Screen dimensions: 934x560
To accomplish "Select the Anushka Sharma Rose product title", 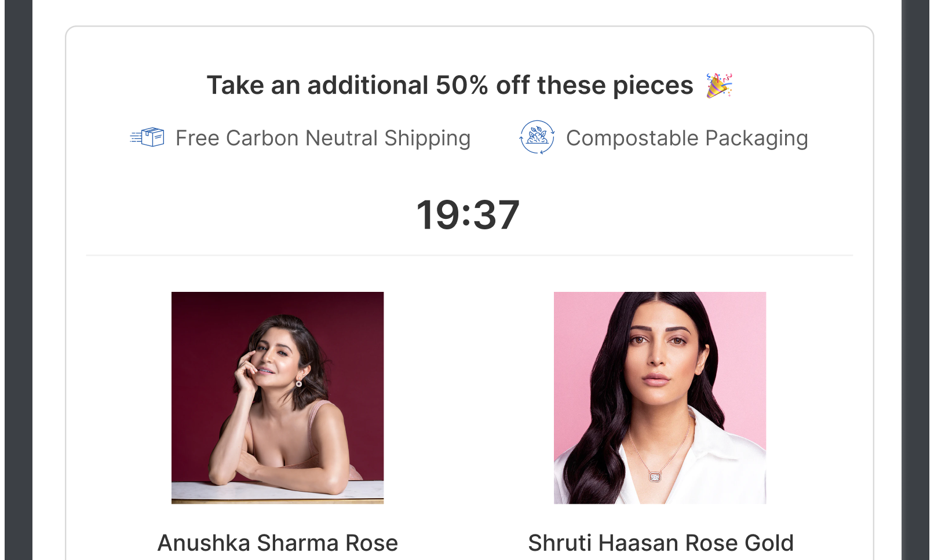I will (278, 543).
